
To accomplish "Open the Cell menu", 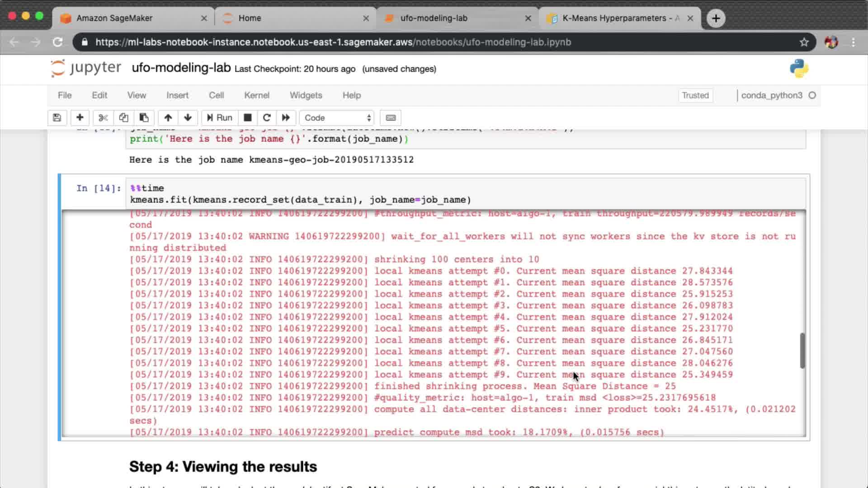I will [x=216, y=95].
